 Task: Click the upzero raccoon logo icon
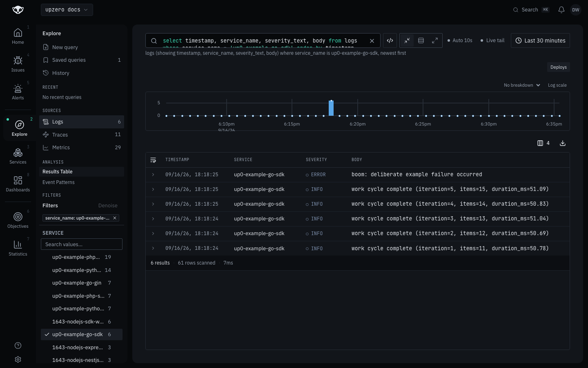[18, 10]
